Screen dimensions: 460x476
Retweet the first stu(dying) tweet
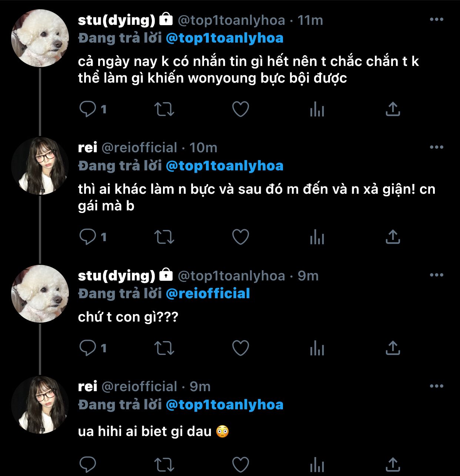[164, 109]
